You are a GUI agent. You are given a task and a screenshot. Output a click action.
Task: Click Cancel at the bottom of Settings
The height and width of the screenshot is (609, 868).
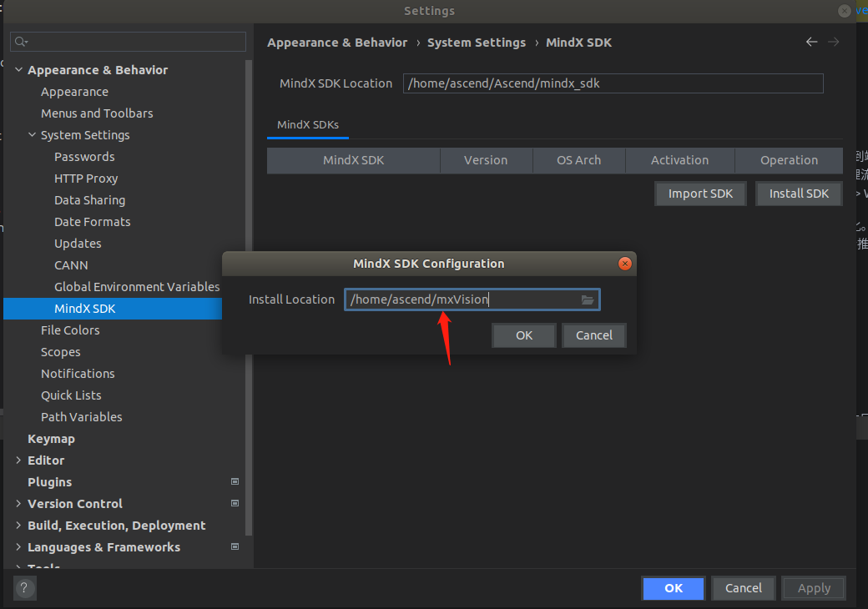744,588
